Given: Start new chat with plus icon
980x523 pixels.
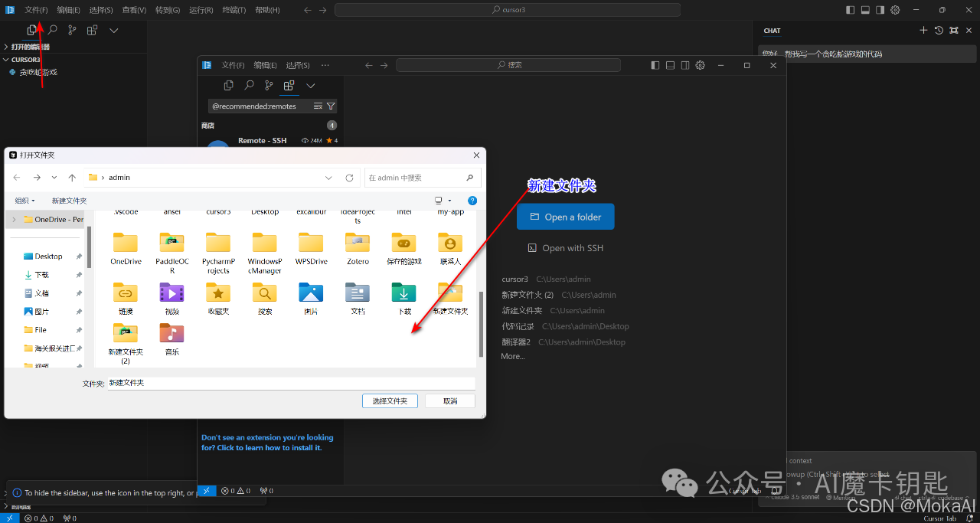Looking at the screenshot, I should tap(923, 31).
